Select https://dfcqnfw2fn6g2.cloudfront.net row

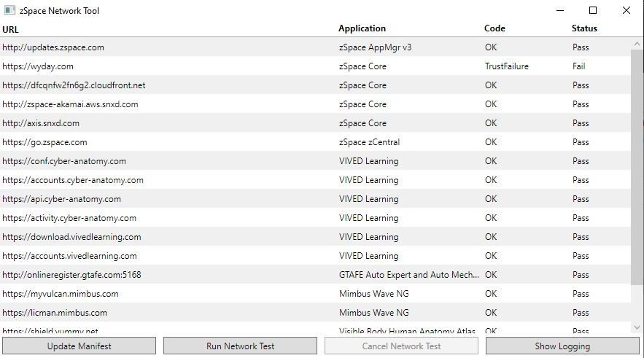tap(315, 85)
